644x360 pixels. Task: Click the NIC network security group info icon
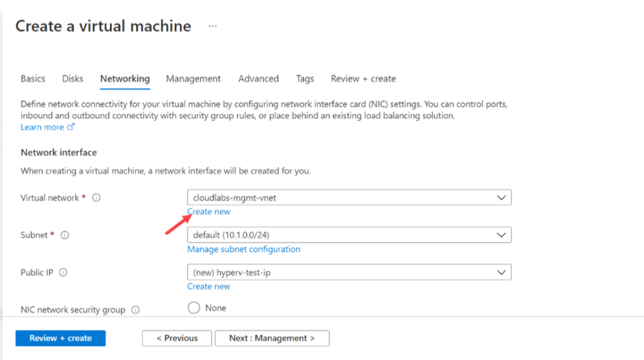(x=136, y=310)
